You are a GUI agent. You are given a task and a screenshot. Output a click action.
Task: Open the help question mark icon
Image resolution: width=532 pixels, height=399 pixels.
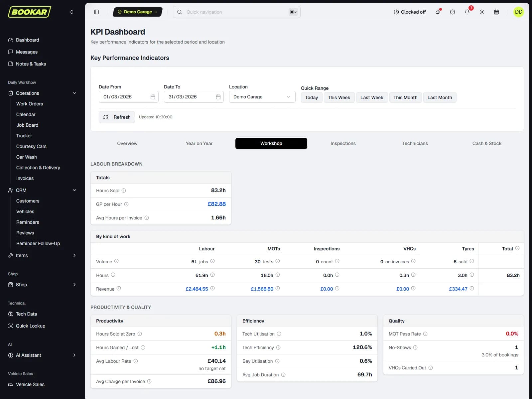[453, 12]
